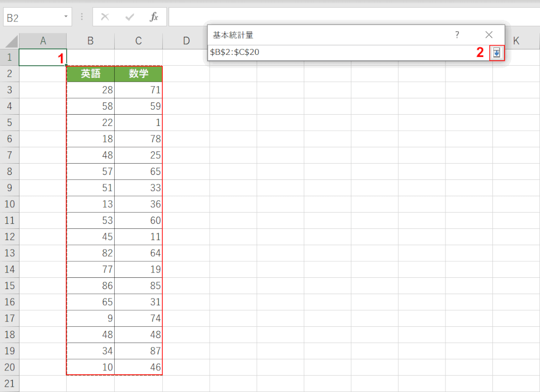540x392 pixels.
Task: Open the insert function fx icon
Action: [154, 17]
